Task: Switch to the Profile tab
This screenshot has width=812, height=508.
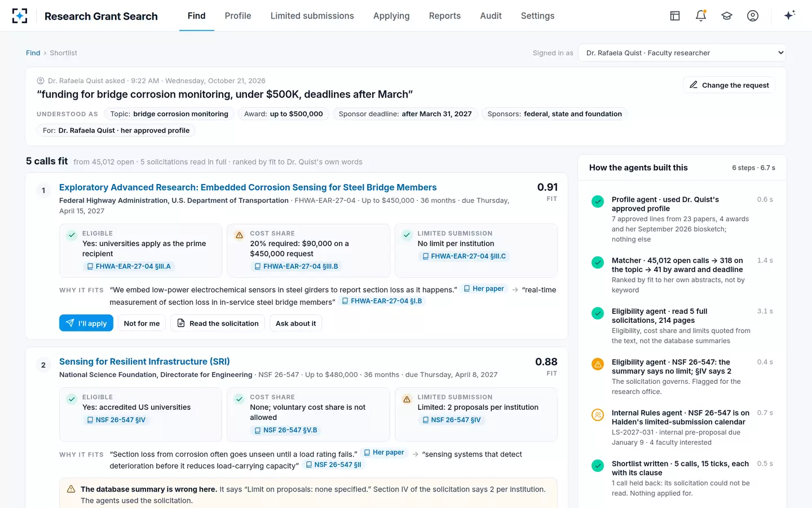Action: pos(238,16)
